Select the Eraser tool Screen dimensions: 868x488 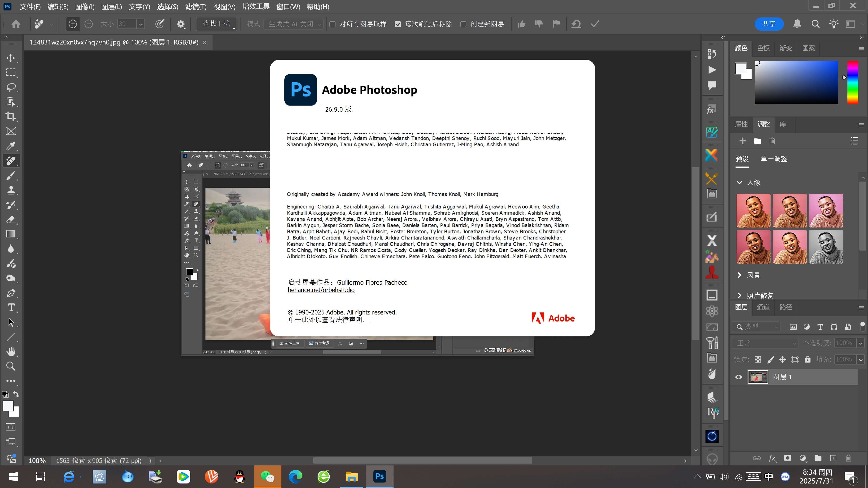11,220
